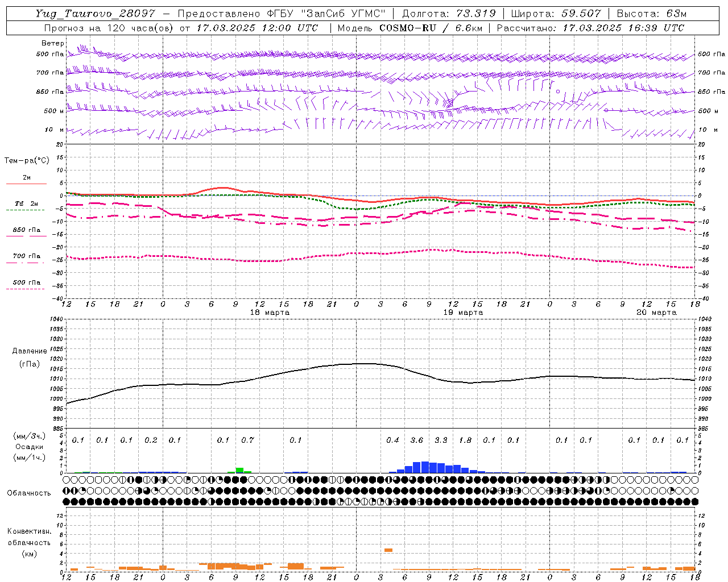This screenshot has width=728, height=582.
Task: Click the 3.3 precipitation value
Action: 441,440
